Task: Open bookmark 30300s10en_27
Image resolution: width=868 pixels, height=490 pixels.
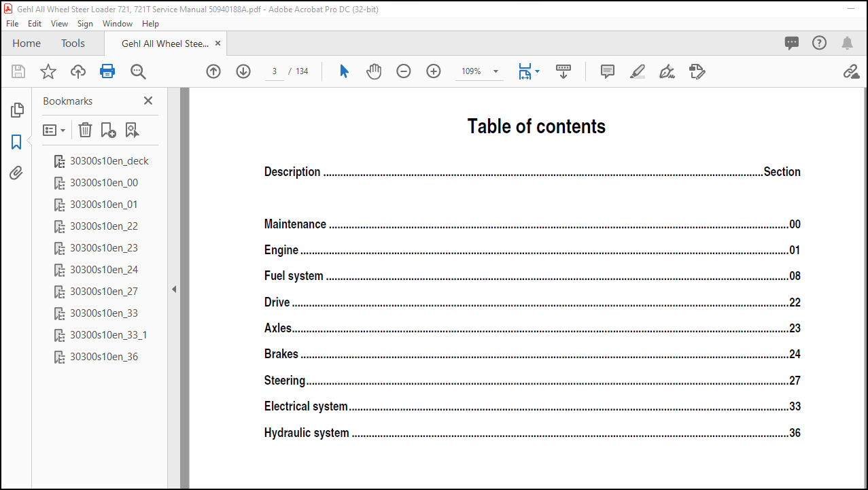Action: coord(103,292)
